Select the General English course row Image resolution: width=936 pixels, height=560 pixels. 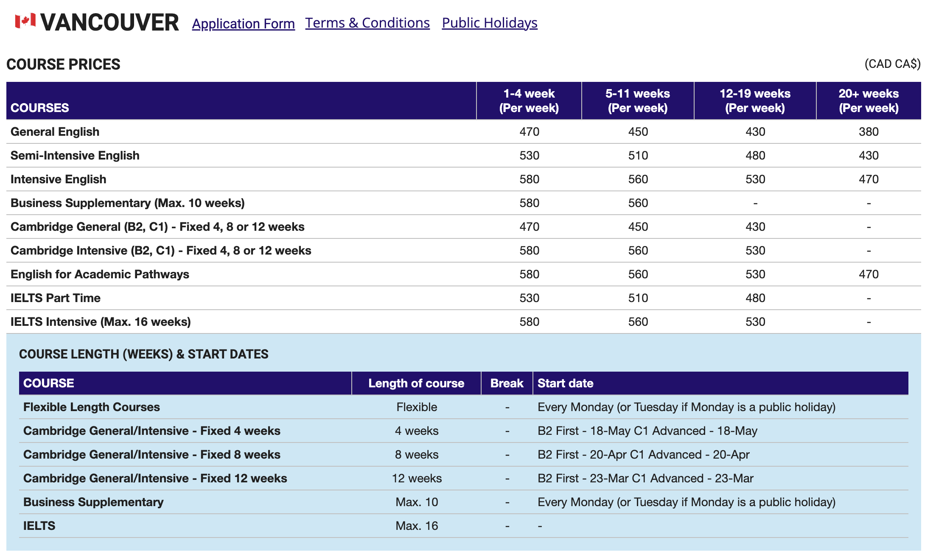pos(55,132)
